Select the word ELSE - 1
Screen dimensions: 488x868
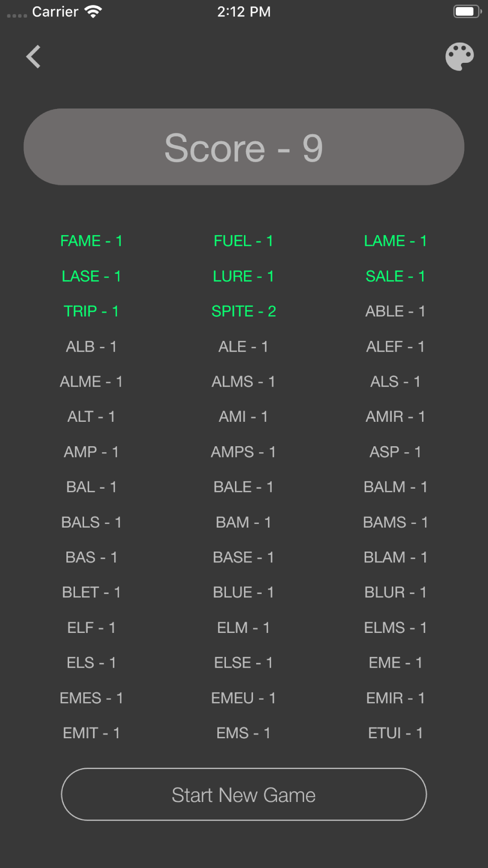coord(244,663)
